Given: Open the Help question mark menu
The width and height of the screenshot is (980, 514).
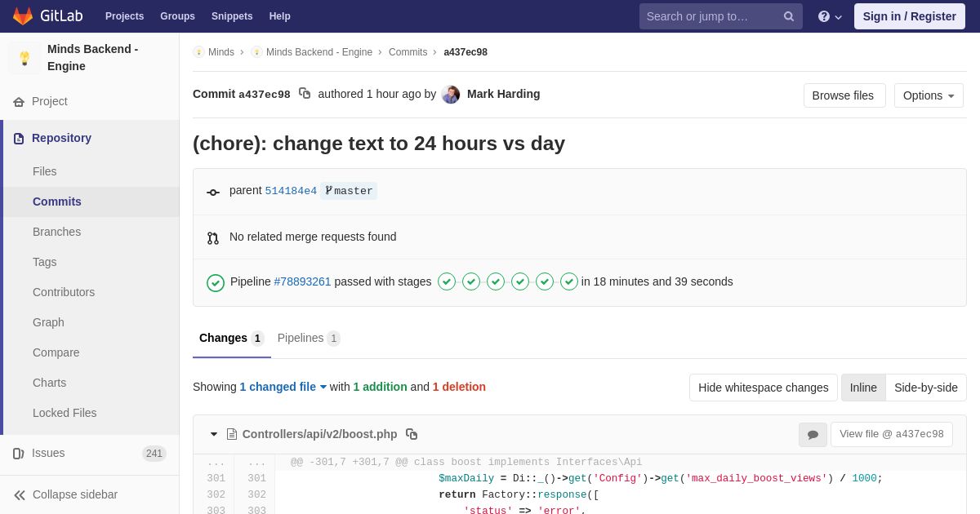Looking at the screenshot, I should point(829,16).
